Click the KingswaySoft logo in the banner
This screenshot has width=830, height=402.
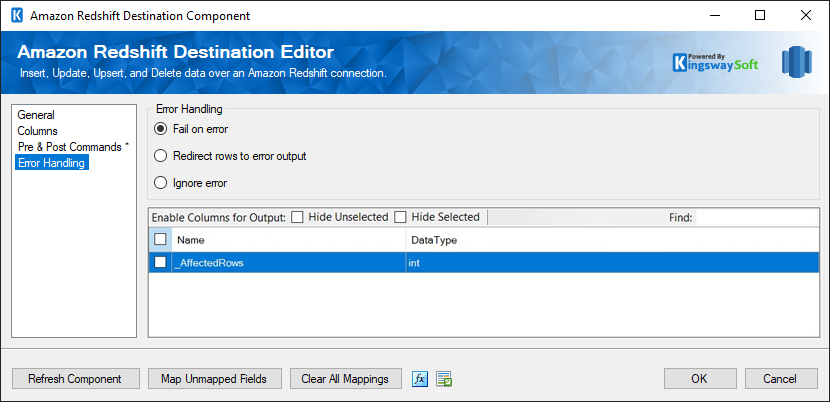coord(715,62)
